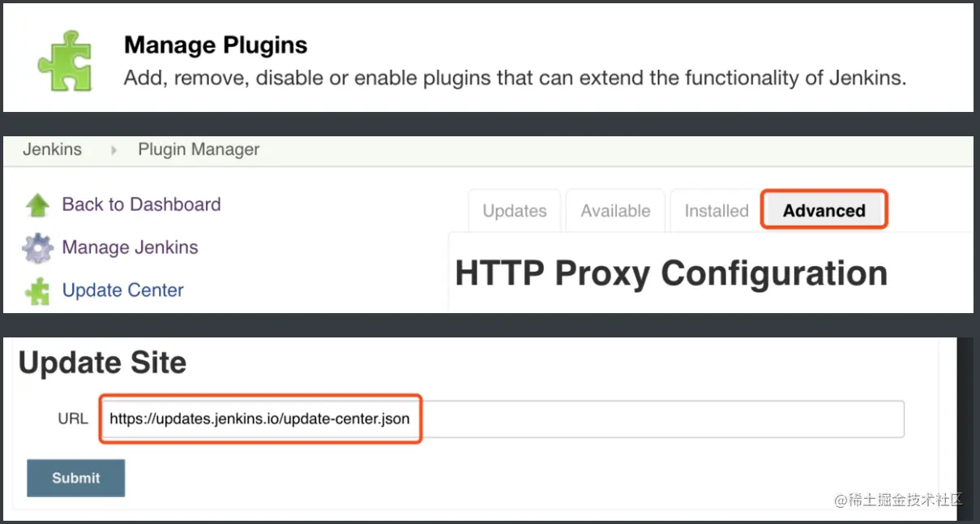The height and width of the screenshot is (524, 980).
Task: Expand the breadcrumb arrow after Jenkins
Action: (113, 150)
